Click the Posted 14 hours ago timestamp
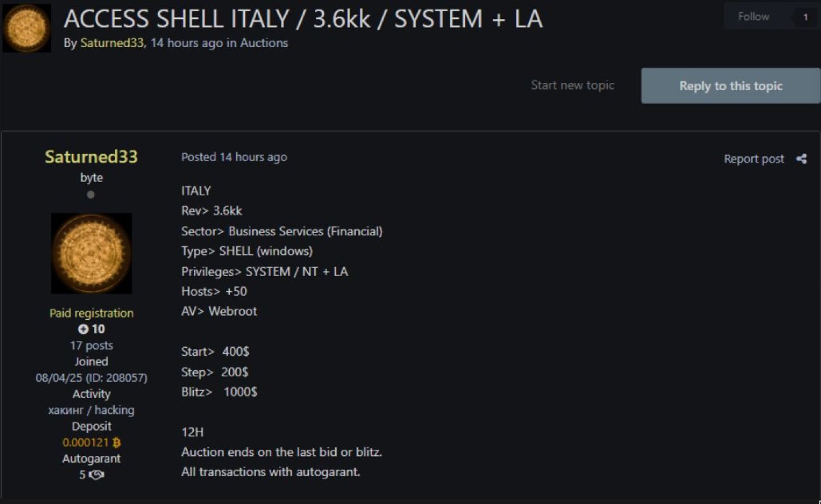Screen dimensions: 821x504 [x=234, y=157]
